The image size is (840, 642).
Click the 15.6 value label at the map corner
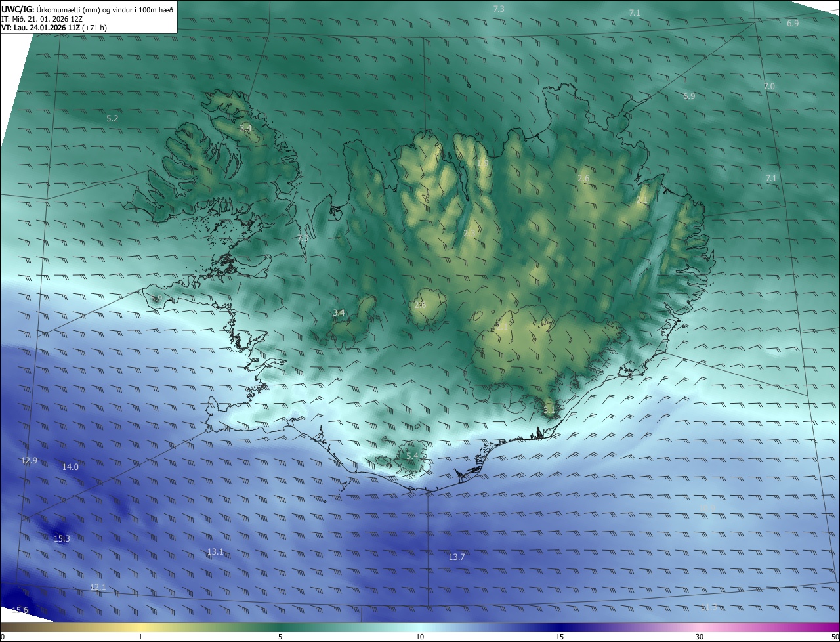tap(20, 610)
